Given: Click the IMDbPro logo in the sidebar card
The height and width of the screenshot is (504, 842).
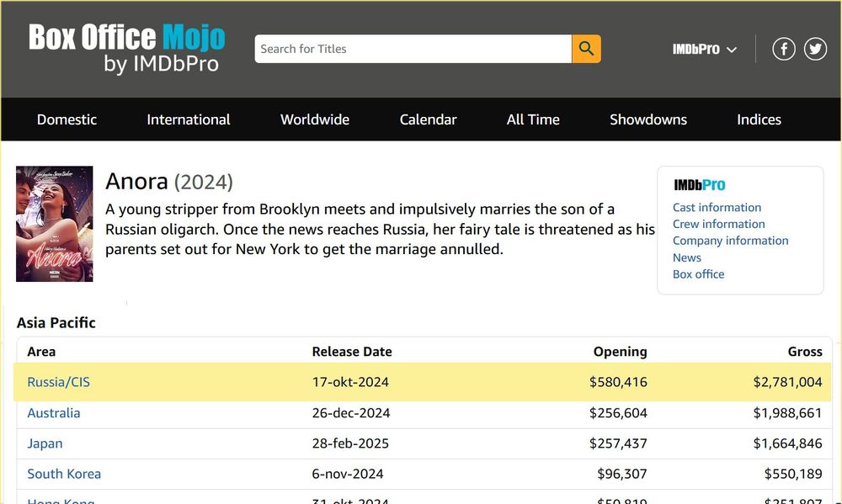Looking at the screenshot, I should click(699, 185).
